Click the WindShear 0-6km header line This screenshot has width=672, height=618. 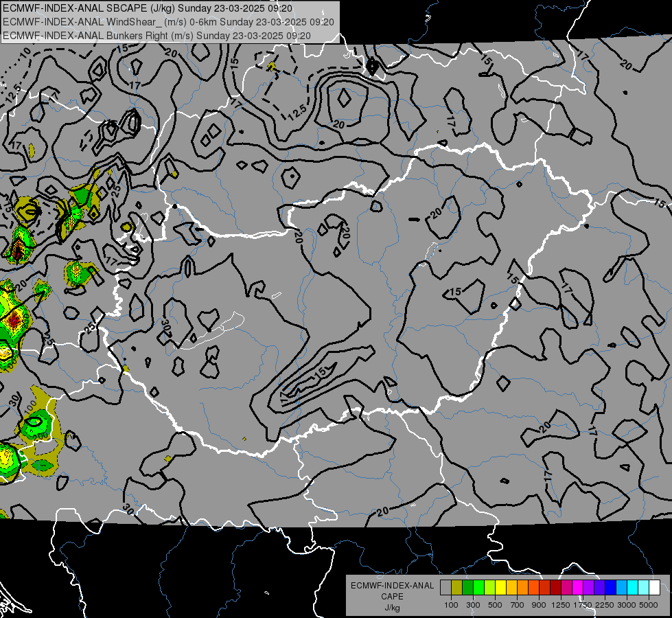click(x=168, y=22)
